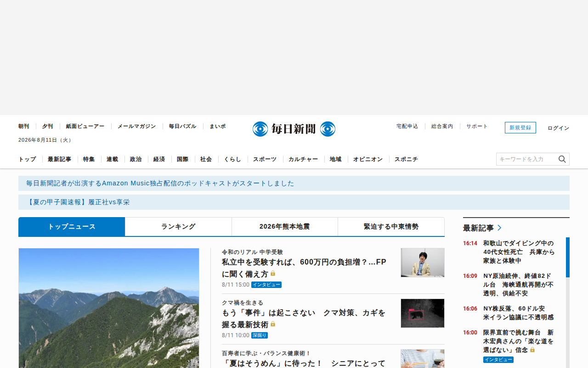
Task: Read the 「夏はそうめん」に待った article
Action: coord(304,363)
